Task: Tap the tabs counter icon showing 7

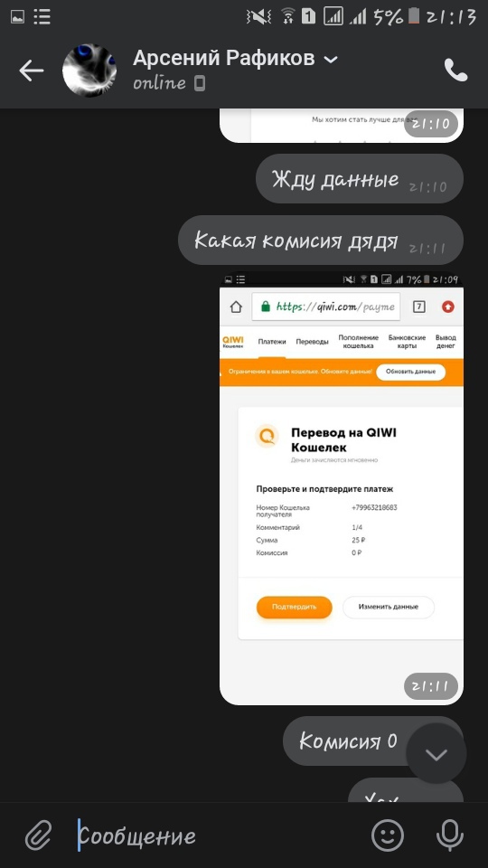Action: pos(418,307)
